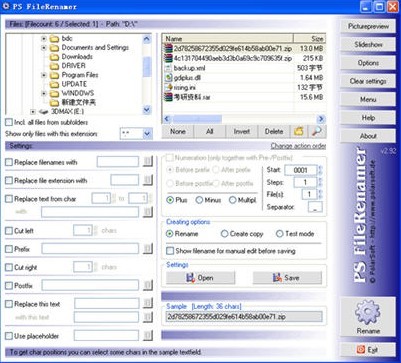Image resolution: width=401 pixels, height=363 pixels.
Task: Click helper button beside Replace this text field
Action: tap(147, 303)
